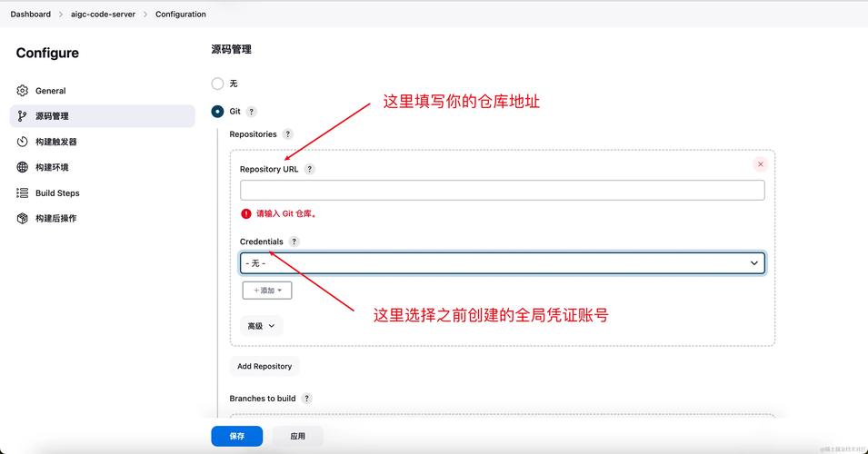This screenshot has height=454, width=868.
Task: Go to 构建环境 section
Action: coord(103,167)
